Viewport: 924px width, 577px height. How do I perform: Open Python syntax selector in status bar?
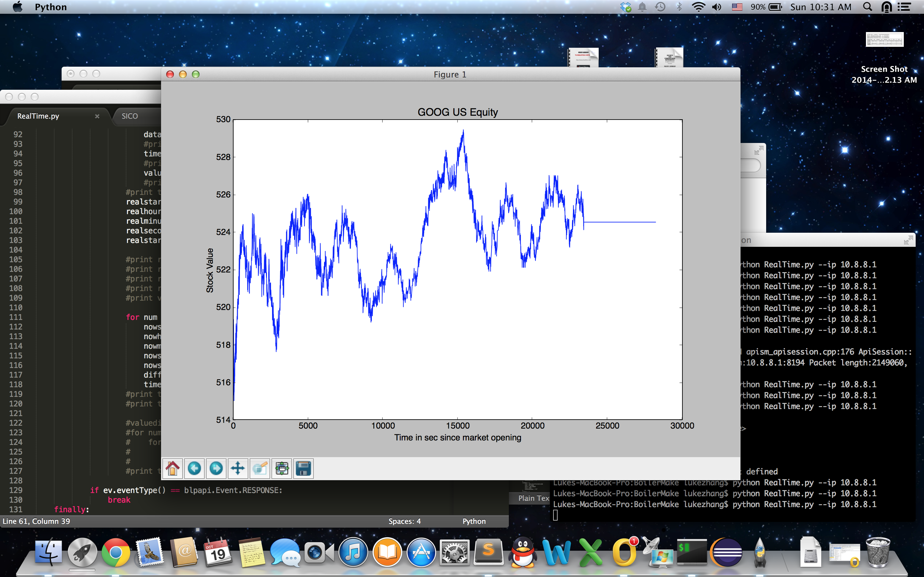474,521
